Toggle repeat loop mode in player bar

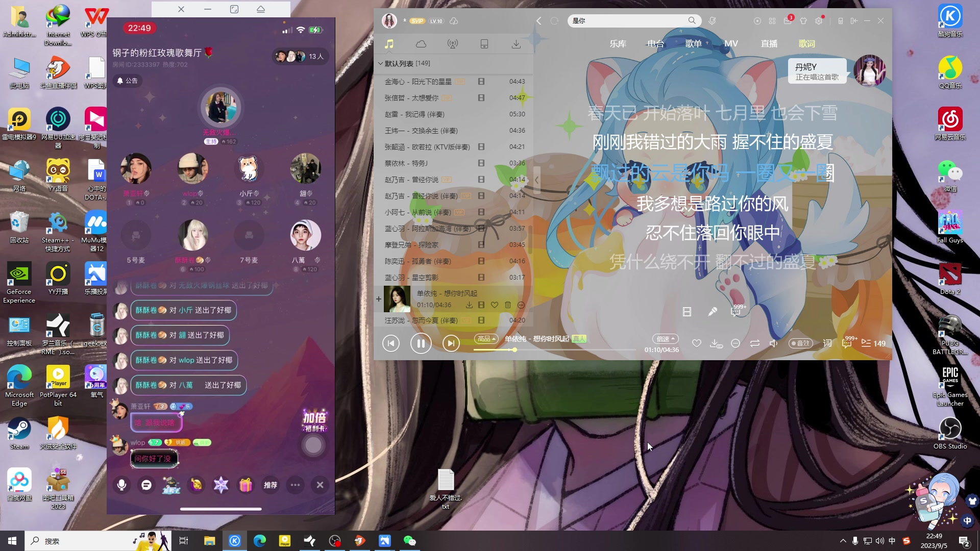755,343
